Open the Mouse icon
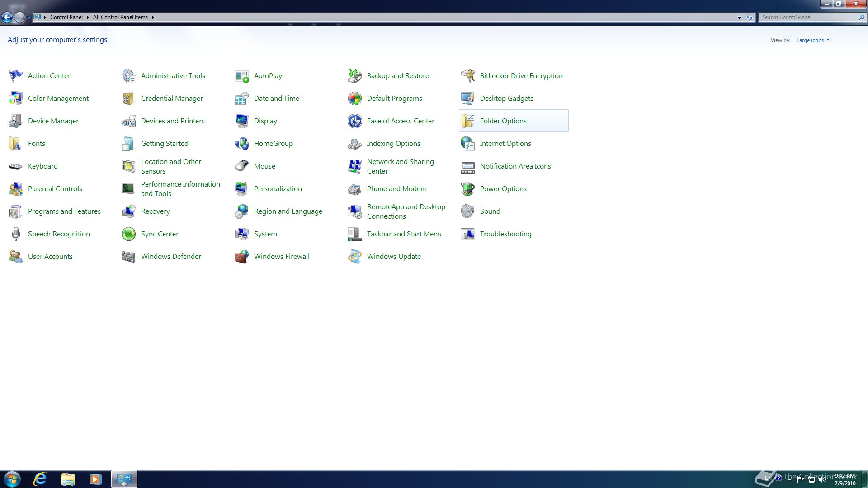 (x=241, y=166)
